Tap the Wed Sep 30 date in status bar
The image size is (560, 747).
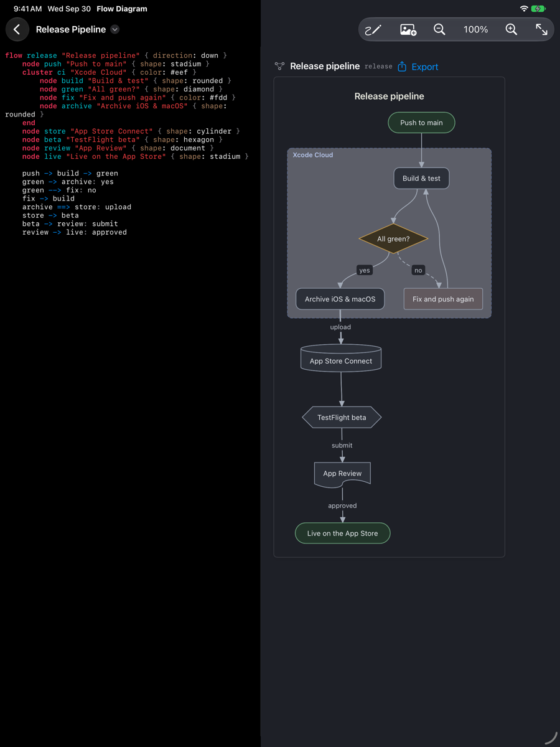tap(69, 9)
